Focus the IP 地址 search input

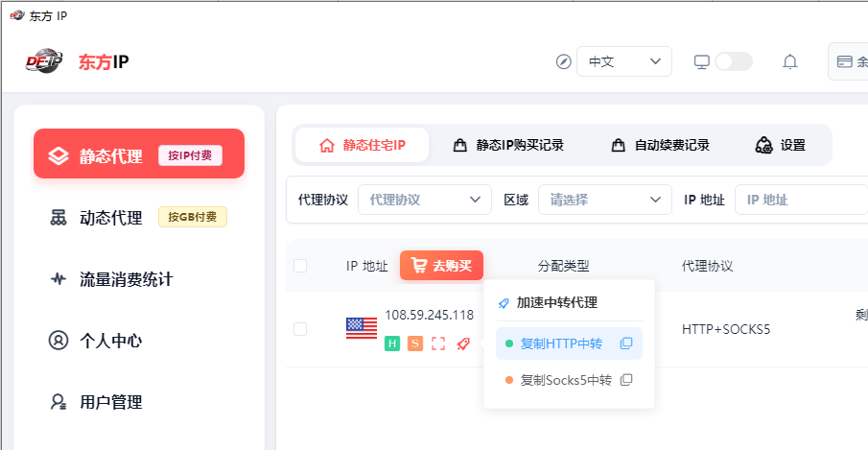pyautogui.click(x=801, y=200)
